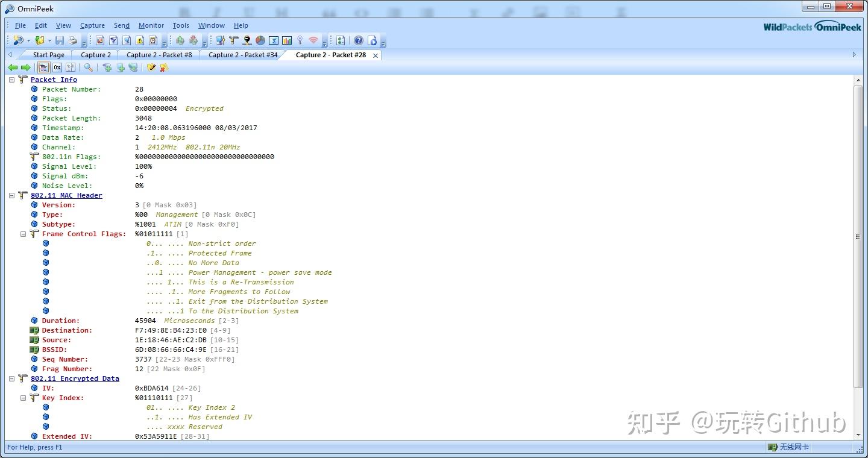Close the Capture 2 - Packet #28 tab
868x458 pixels.
[x=376, y=55]
